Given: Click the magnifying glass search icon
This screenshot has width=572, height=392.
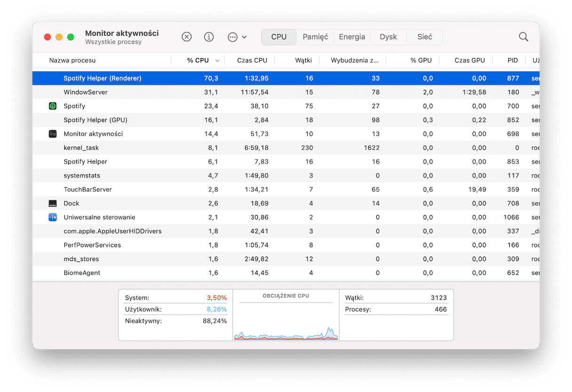Looking at the screenshot, I should pos(523,37).
